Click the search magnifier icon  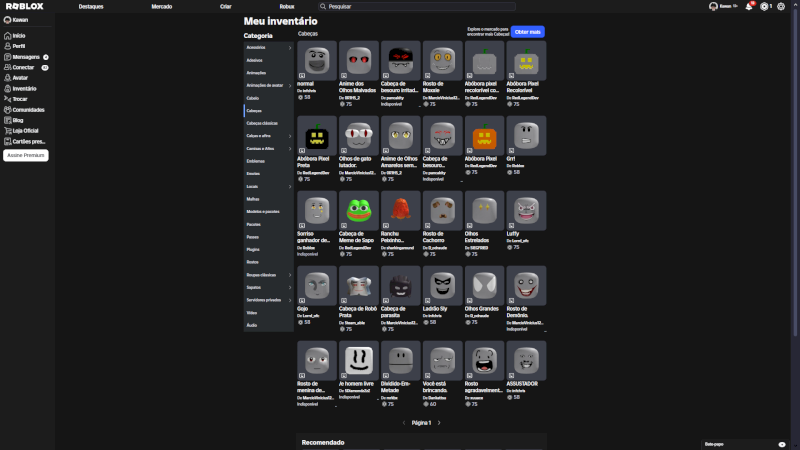coord(323,7)
